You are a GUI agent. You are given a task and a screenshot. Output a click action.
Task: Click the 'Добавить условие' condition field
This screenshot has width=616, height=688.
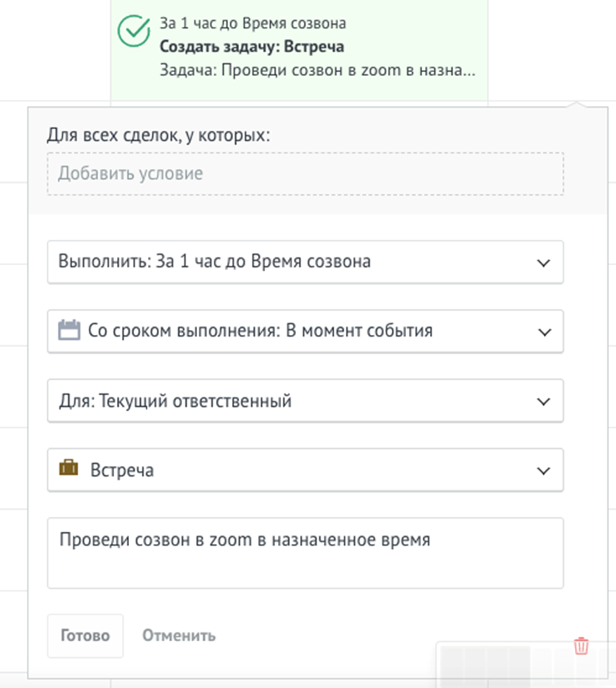tap(305, 173)
